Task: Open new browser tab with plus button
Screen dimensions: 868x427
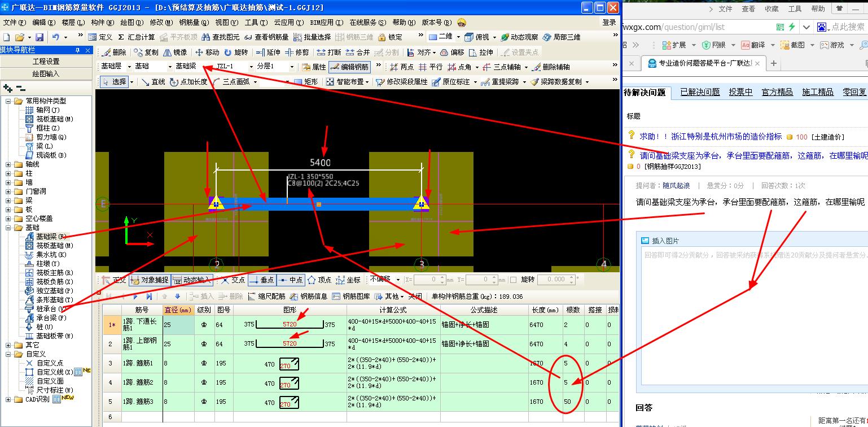Action: pyautogui.click(x=773, y=63)
